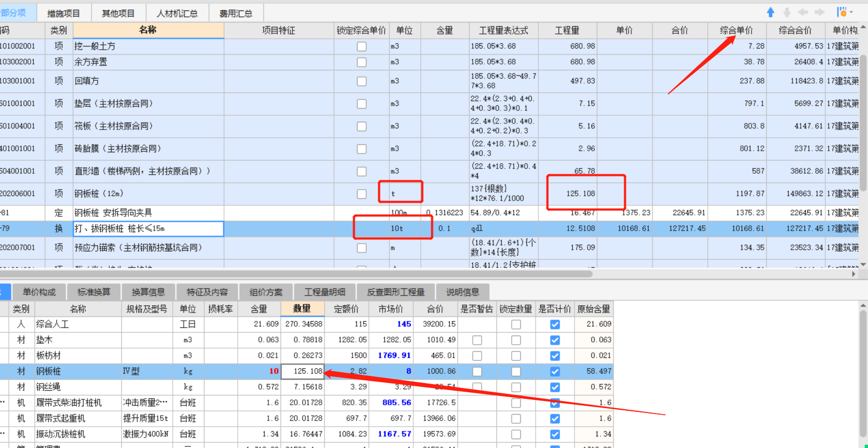The width and height of the screenshot is (868, 448).
Task: Click the 名称 column header in upper table
Action: pyautogui.click(x=148, y=30)
